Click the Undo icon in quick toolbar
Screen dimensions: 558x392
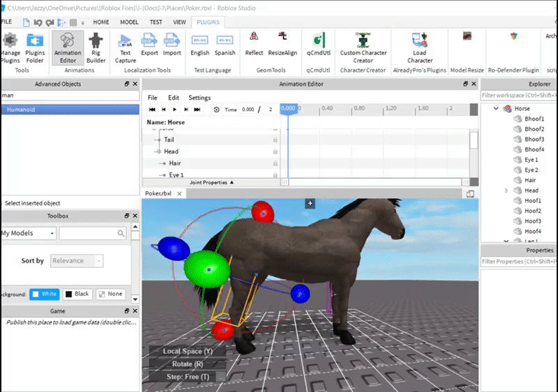click(x=38, y=22)
